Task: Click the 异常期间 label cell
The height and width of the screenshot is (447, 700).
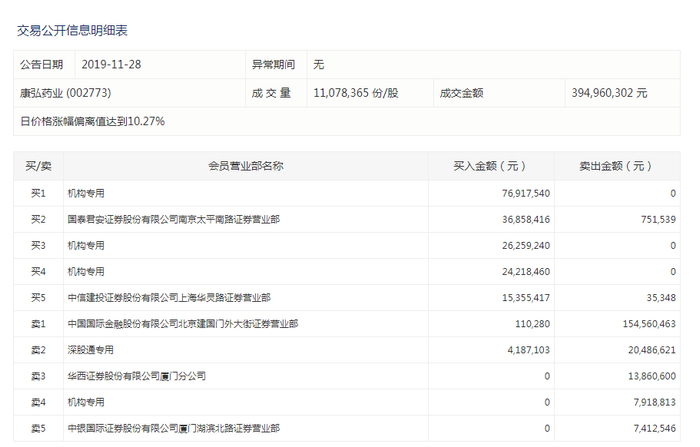Action: (274, 64)
